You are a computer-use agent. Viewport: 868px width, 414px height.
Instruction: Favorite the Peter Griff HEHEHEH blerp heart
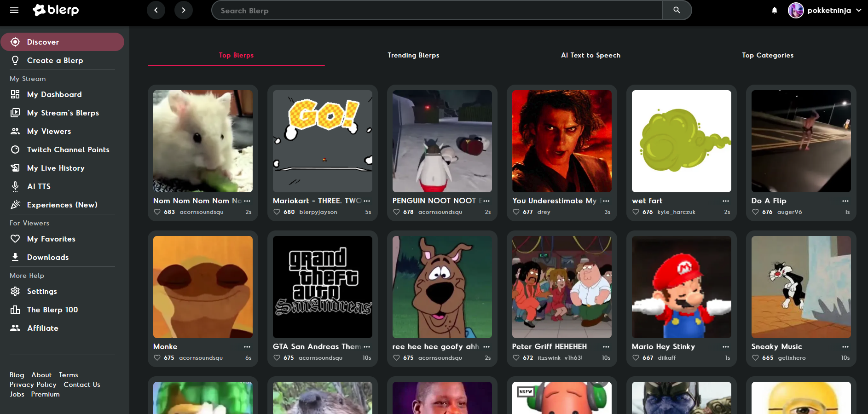click(516, 358)
